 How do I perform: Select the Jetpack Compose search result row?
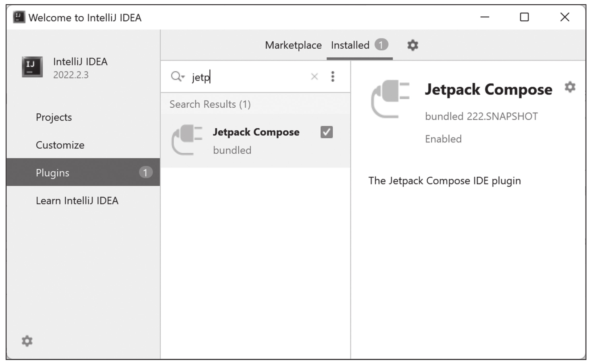(255, 141)
